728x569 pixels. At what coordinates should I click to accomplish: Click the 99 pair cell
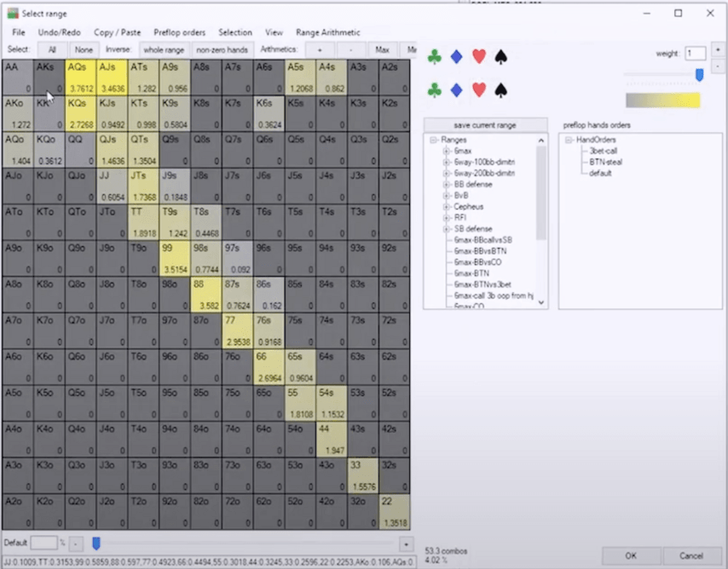[x=175, y=258]
